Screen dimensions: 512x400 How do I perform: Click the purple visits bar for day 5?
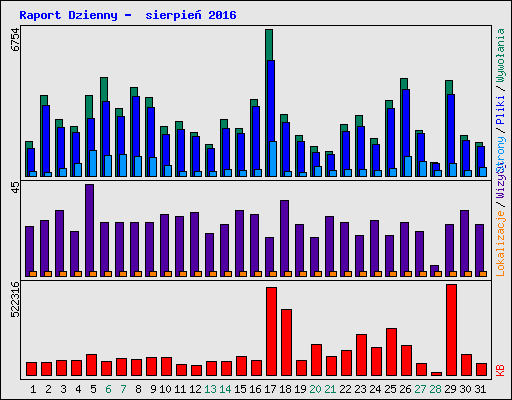click(89, 230)
